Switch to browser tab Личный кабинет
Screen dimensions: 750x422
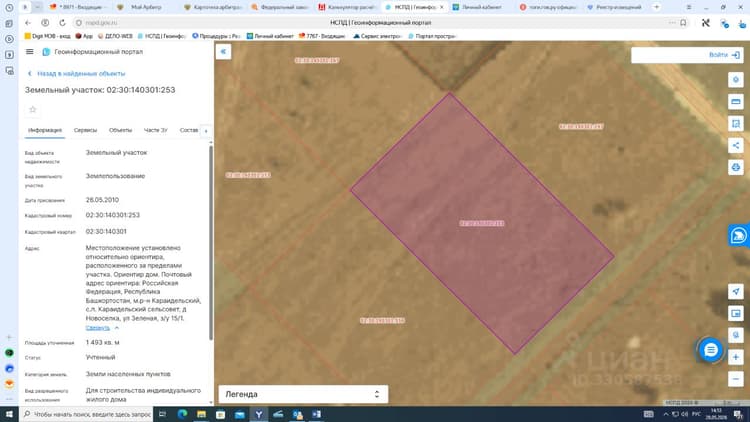[x=484, y=7]
